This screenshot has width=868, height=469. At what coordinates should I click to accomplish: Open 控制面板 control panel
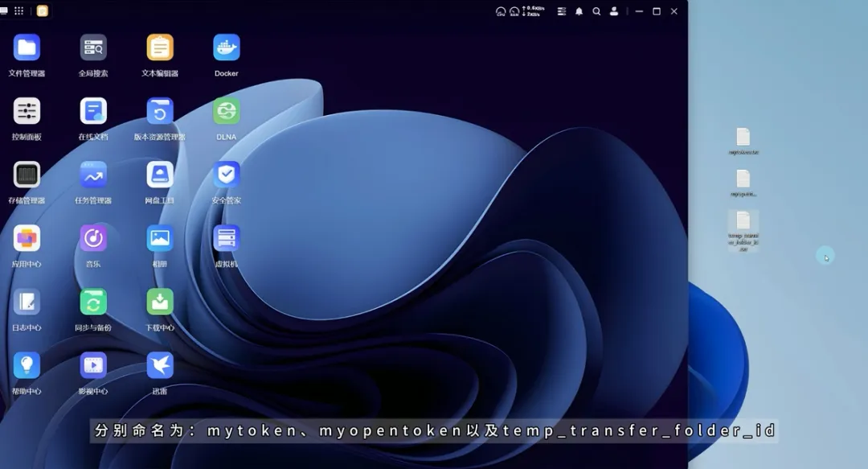tap(27, 112)
